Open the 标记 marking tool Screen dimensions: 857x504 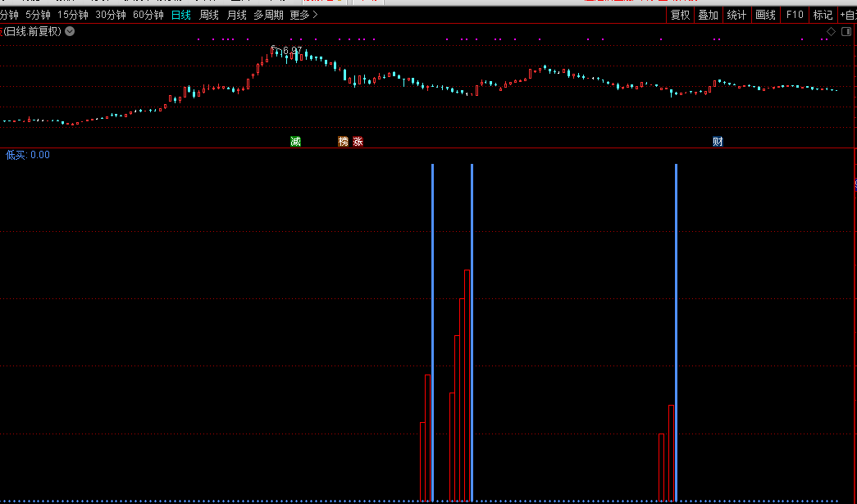click(823, 15)
